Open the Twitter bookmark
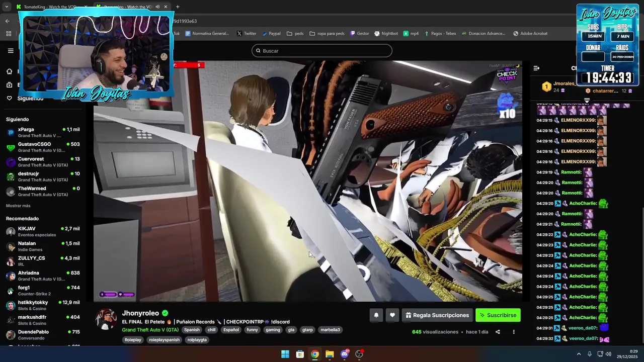Viewport: 644px width, 362px height. 247,34
